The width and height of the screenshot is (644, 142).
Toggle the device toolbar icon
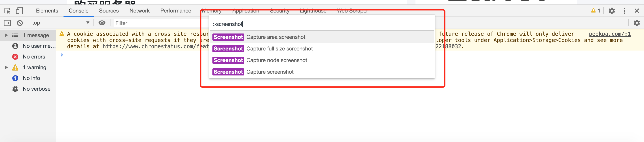tap(19, 11)
